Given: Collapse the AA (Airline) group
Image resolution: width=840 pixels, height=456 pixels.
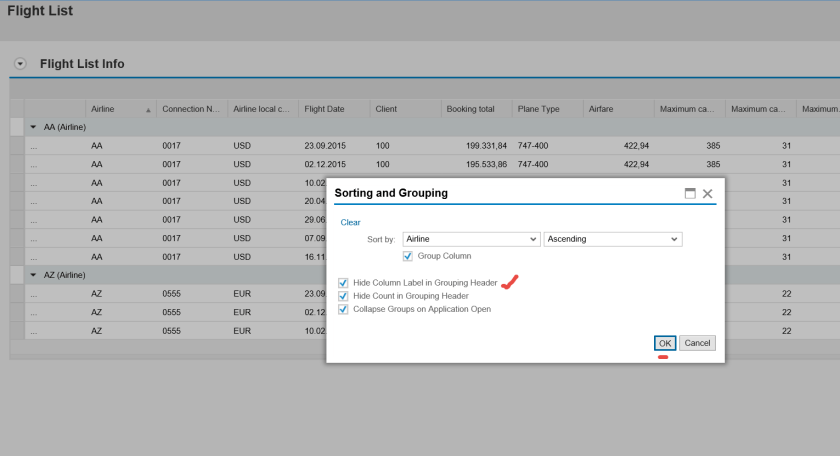Looking at the screenshot, I should coord(34,127).
